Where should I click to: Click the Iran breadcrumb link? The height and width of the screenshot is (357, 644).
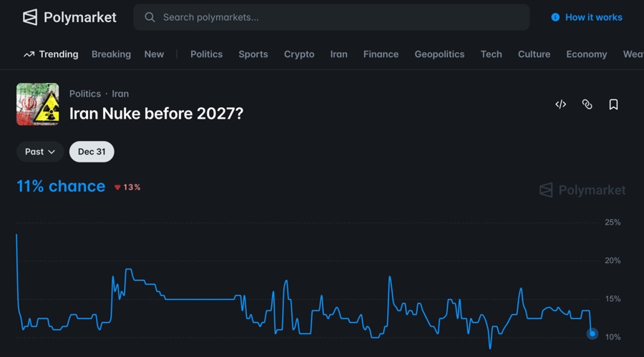(120, 94)
